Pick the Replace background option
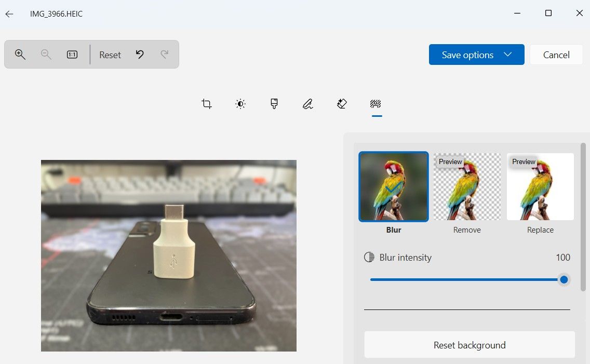Viewport: 590px width, 364px height. coord(540,187)
